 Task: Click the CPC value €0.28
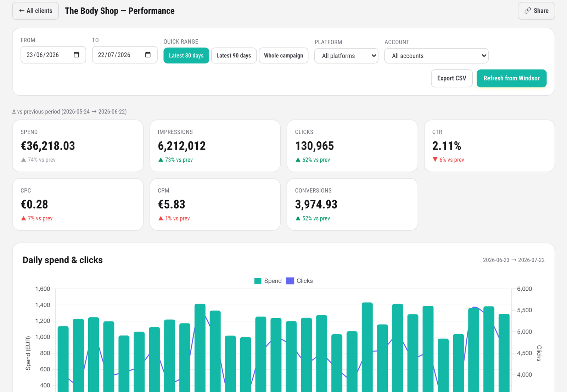(34, 205)
